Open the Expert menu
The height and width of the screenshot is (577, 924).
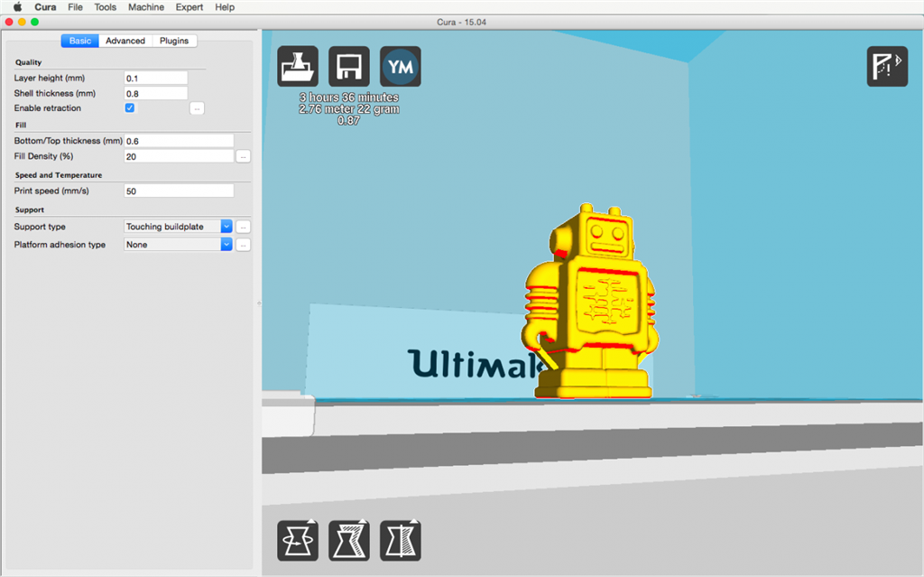[189, 7]
